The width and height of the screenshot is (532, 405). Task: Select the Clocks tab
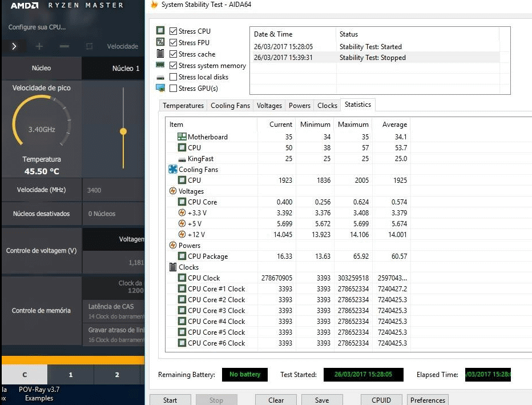coord(327,106)
